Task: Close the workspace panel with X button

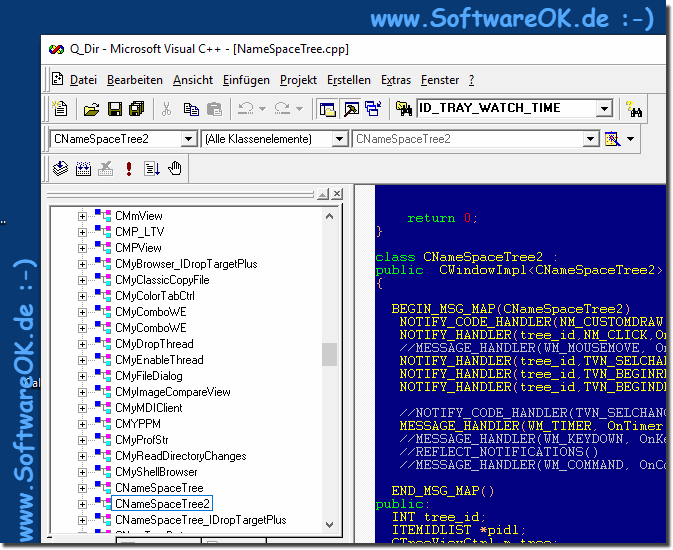Action: pyautogui.click(x=337, y=194)
